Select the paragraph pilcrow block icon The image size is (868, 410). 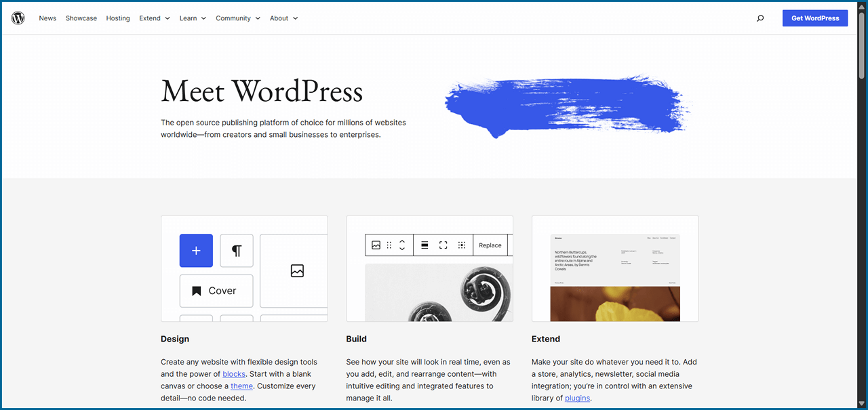[237, 251]
